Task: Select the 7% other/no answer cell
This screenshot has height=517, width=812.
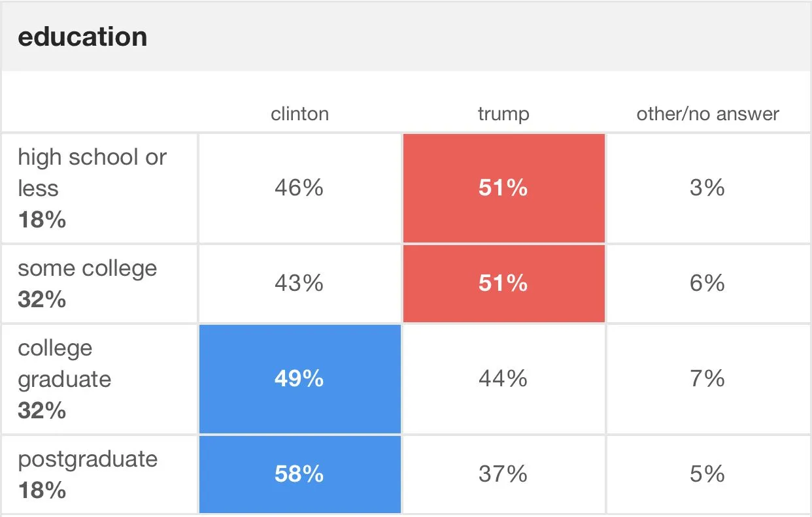Action: [x=707, y=379]
